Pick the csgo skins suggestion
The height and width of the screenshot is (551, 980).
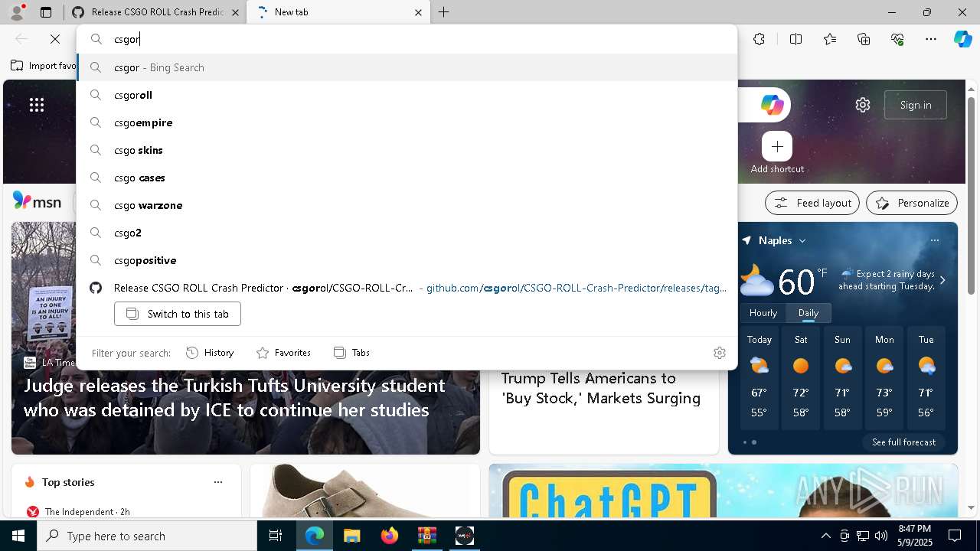coord(407,150)
